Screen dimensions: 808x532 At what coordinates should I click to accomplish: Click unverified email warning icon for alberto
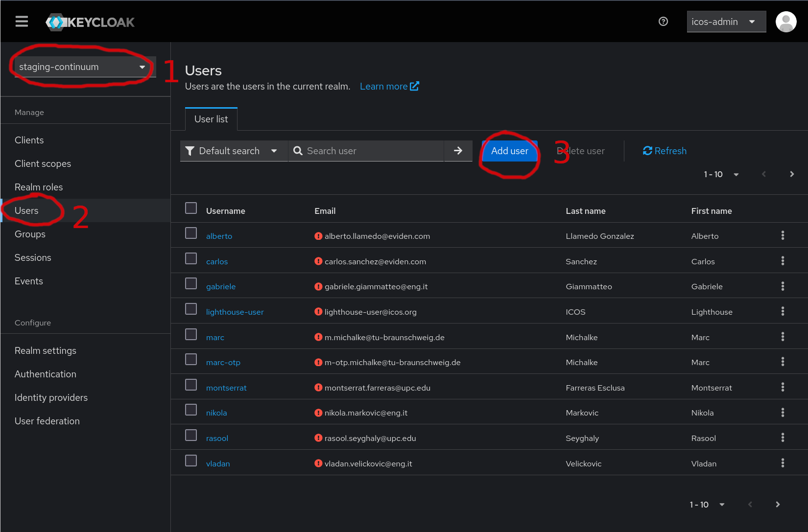[x=318, y=236]
